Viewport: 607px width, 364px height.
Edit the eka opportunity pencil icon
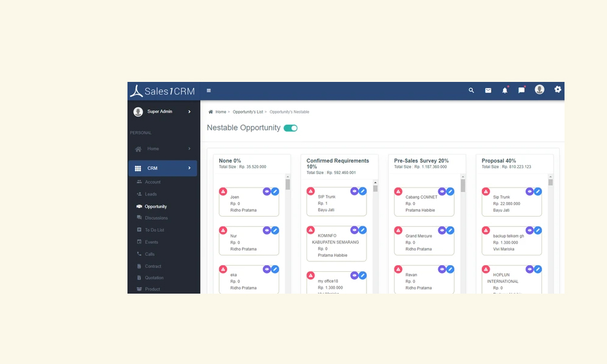[x=275, y=269]
